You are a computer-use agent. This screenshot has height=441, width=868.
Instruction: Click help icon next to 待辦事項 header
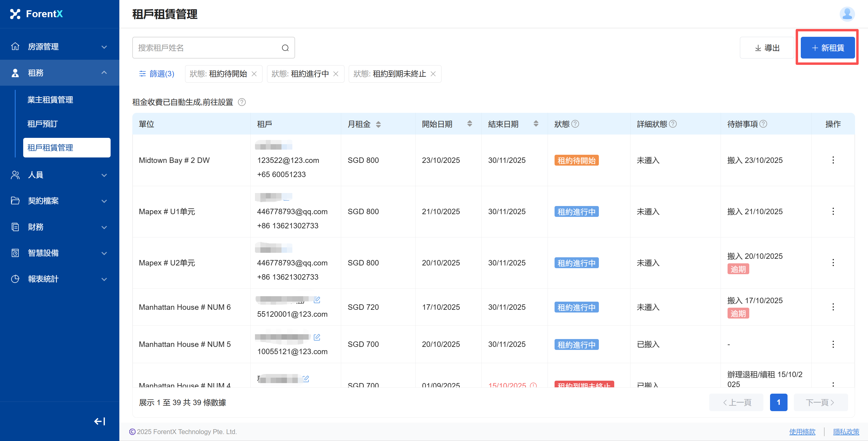[763, 124]
